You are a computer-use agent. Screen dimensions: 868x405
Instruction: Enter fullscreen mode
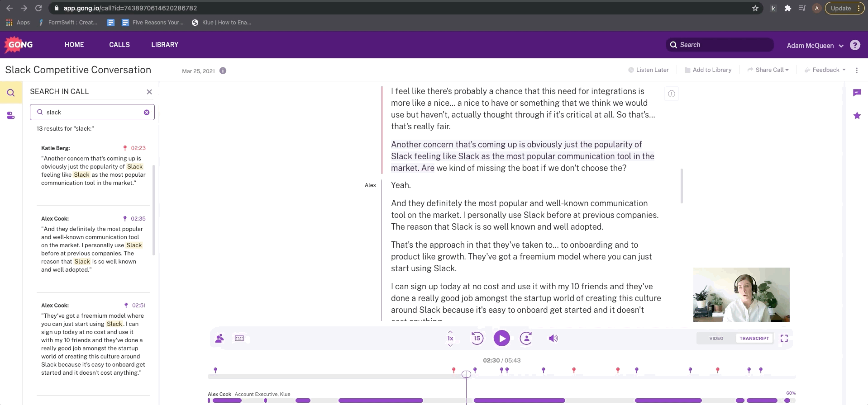(x=784, y=338)
